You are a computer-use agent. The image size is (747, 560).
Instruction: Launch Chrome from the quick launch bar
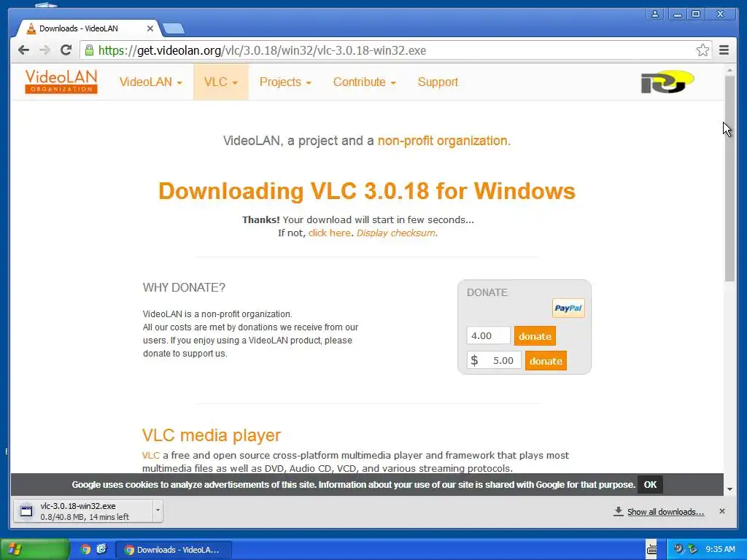point(86,550)
